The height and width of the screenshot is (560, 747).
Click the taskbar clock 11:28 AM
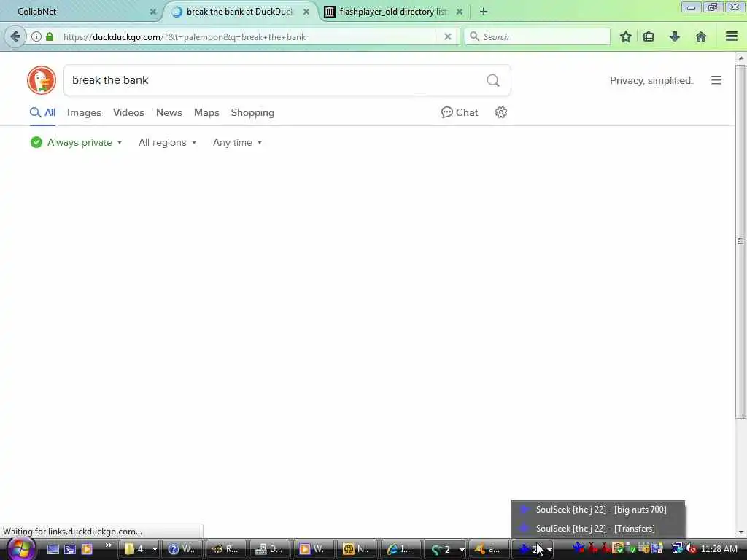[719, 549]
